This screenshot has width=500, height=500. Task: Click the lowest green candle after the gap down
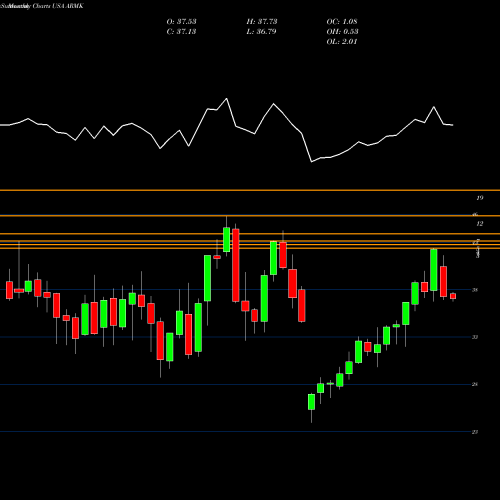311,402
